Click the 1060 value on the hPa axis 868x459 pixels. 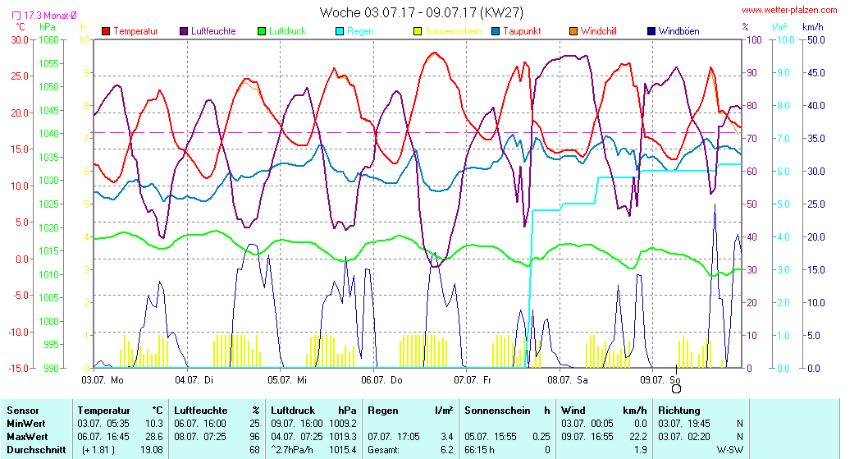(48, 40)
